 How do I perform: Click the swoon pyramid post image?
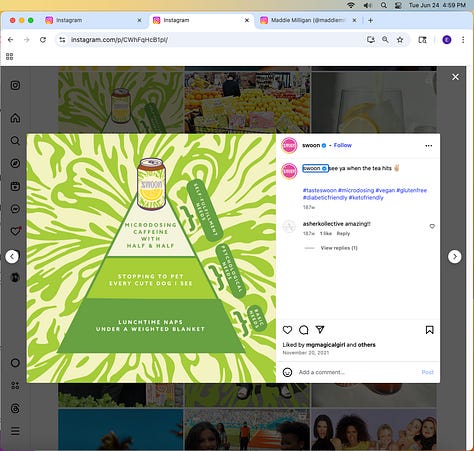tap(151, 258)
